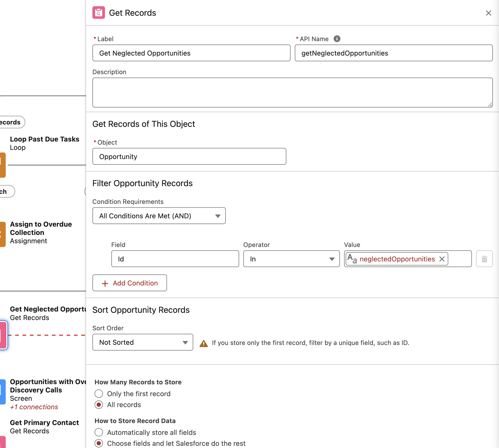Click the orange Assignment element icon

click(2, 234)
